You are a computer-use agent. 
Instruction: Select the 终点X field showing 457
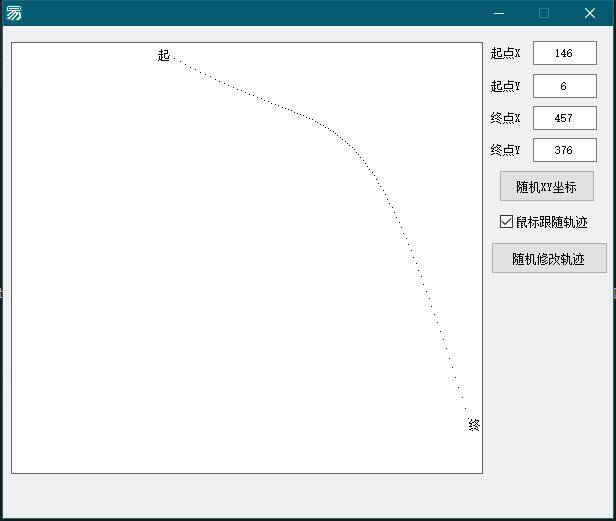pyautogui.click(x=564, y=118)
